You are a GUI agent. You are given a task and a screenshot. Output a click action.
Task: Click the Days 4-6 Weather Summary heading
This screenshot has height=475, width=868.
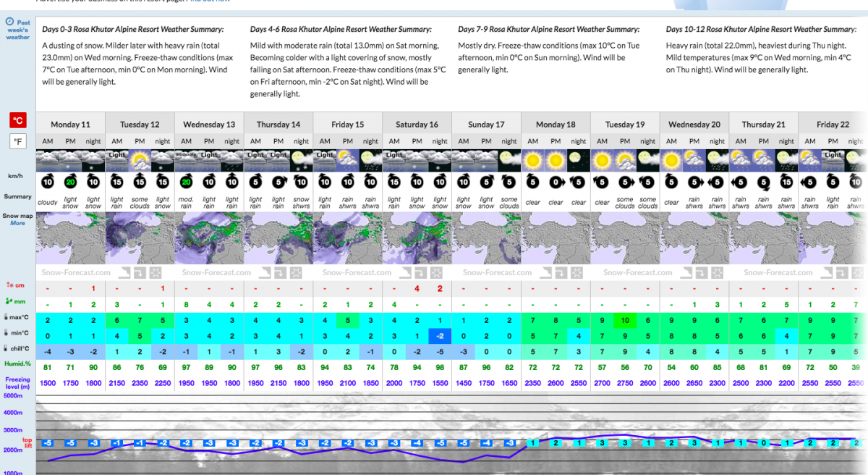point(341,30)
